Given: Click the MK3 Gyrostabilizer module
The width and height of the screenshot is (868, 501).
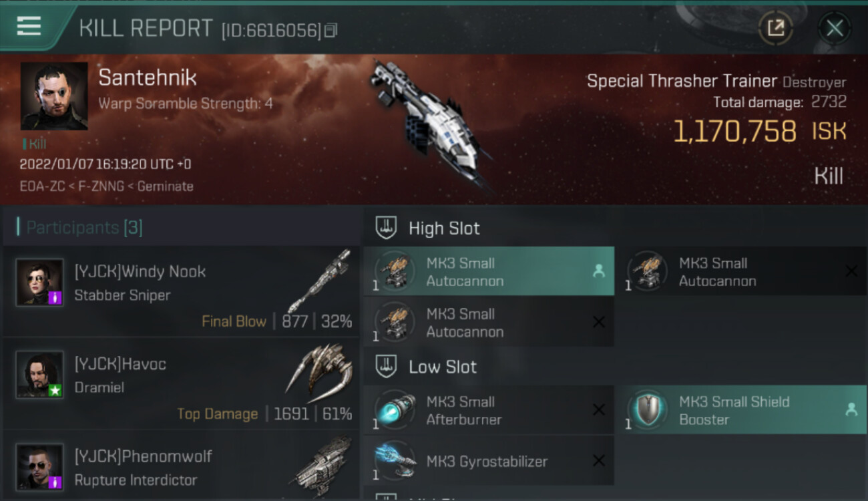Looking at the screenshot, I should coord(489,461).
